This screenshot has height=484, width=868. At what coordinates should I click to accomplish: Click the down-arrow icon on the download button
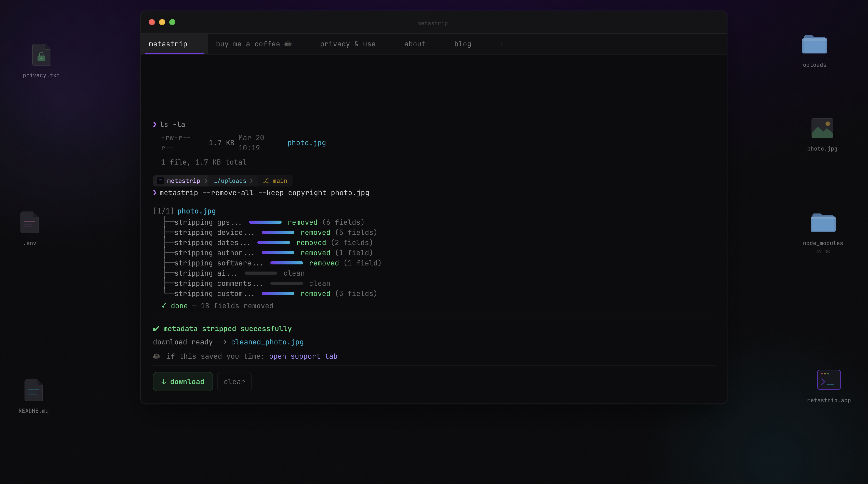164,382
